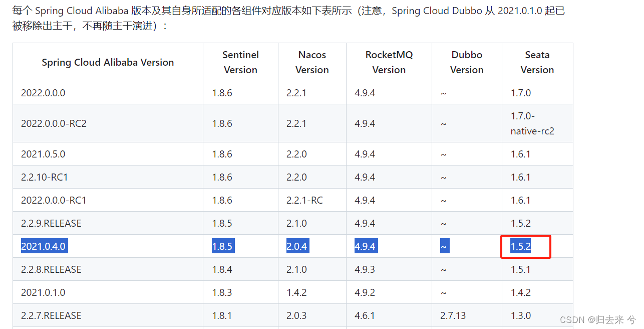Click Nacos 2.2.0 in 2021.0.5.0 row
The image size is (644, 329).
(x=296, y=154)
